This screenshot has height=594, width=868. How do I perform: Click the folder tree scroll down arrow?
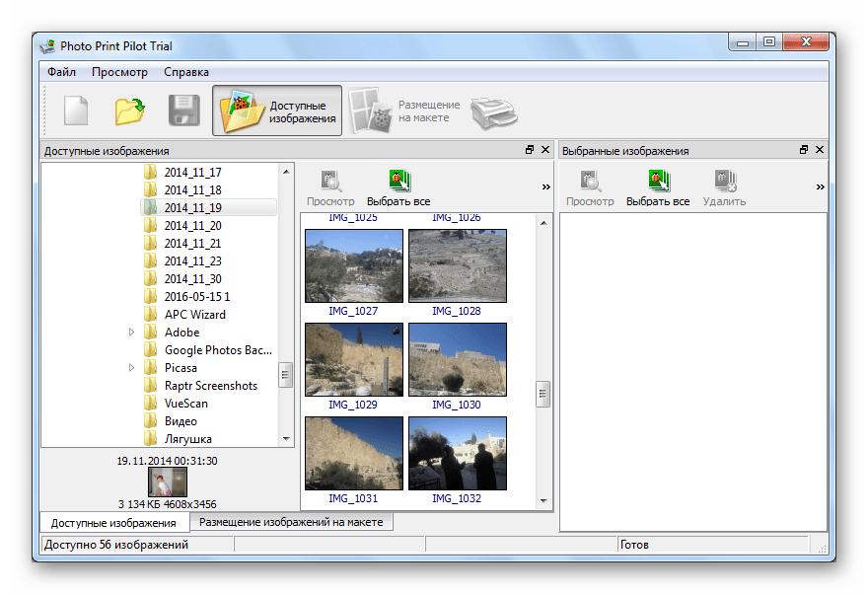tap(286, 439)
